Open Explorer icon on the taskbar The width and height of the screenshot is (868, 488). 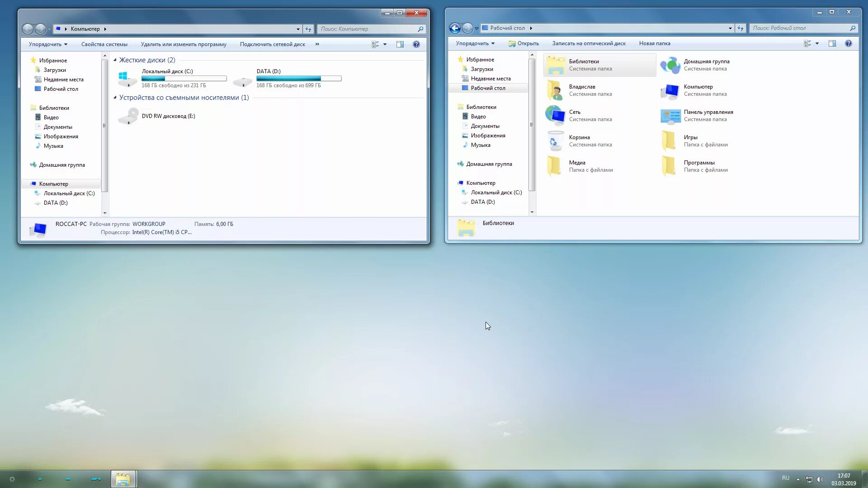click(x=123, y=479)
